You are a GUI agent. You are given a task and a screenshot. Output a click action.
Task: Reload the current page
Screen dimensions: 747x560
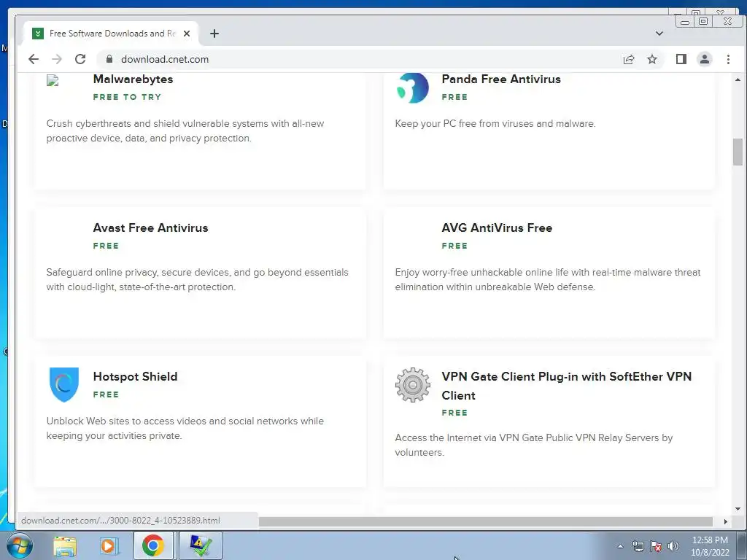click(x=80, y=59)
